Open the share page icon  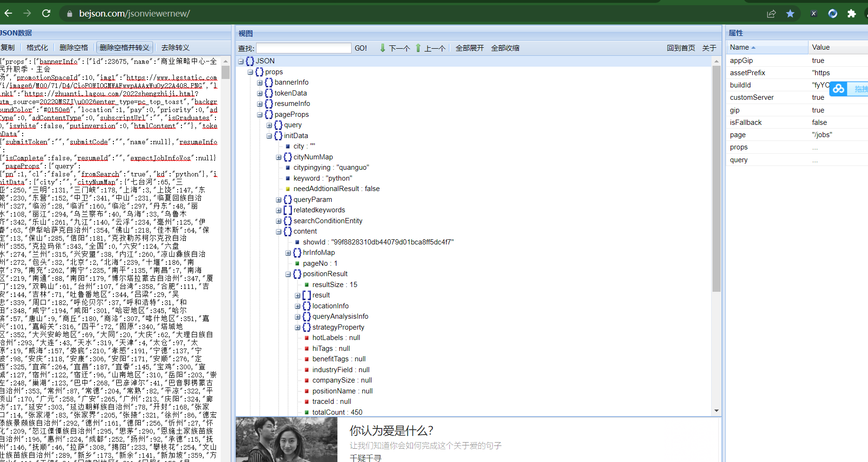[x=771, y=14]
